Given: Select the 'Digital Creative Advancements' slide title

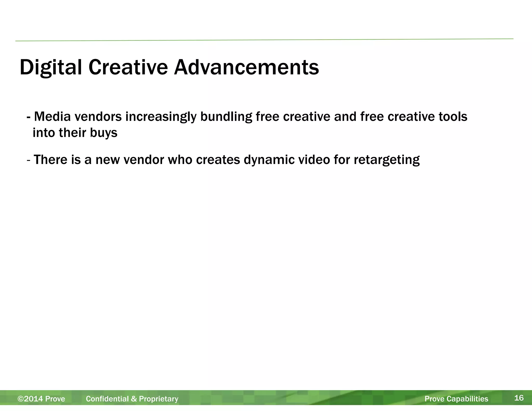Looking at the screenshot, I should tap(169, 68).
